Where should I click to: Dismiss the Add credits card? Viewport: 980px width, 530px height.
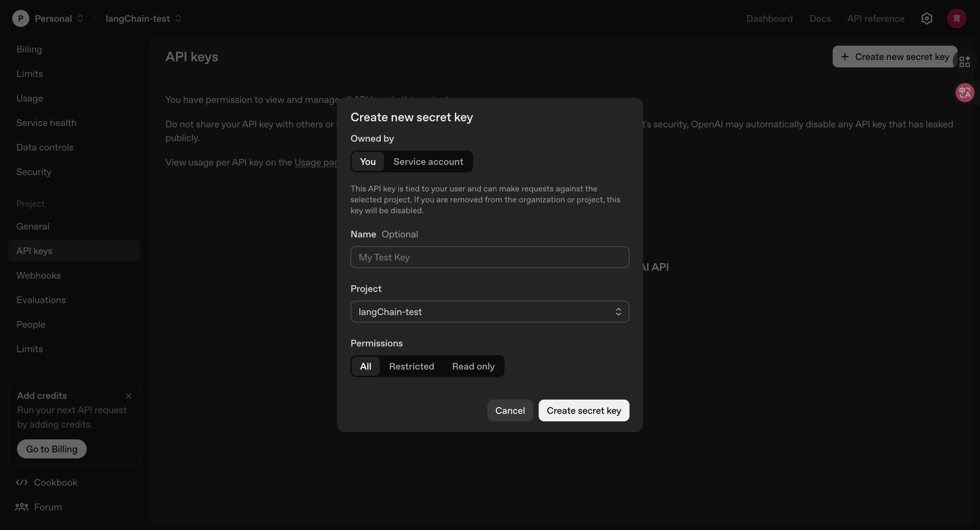[129, 396]
